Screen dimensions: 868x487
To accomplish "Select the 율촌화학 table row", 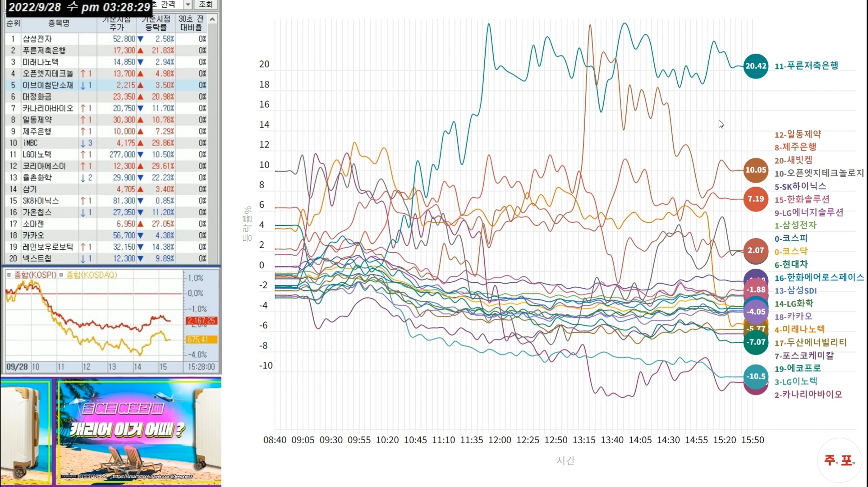I will pyautogui.click(x=106, y=178).
